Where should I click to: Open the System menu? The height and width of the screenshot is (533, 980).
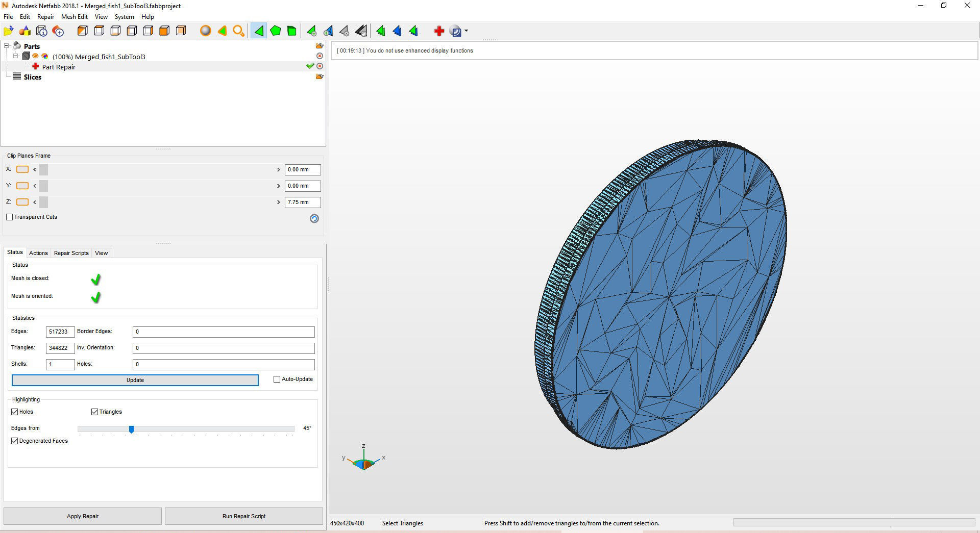[124, 17]
